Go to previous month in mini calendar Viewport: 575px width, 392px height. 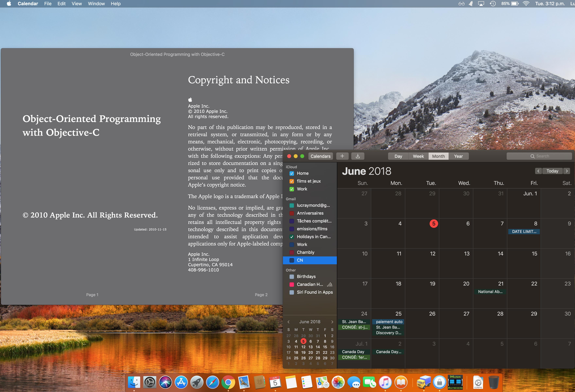pos(288,322)
